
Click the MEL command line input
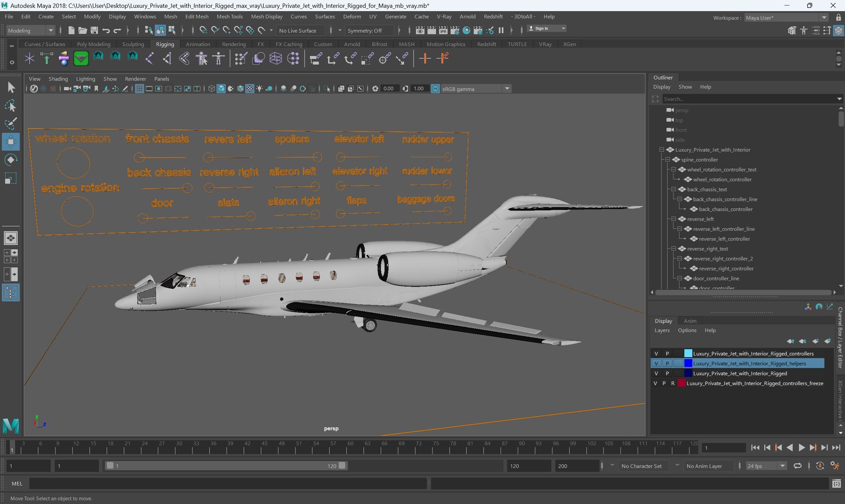point(228,484)
